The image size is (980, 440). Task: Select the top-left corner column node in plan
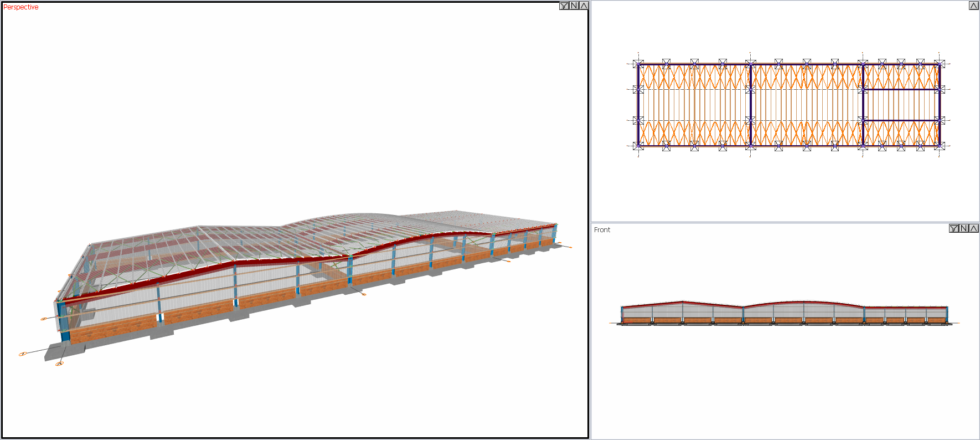(x=638, y=64)
